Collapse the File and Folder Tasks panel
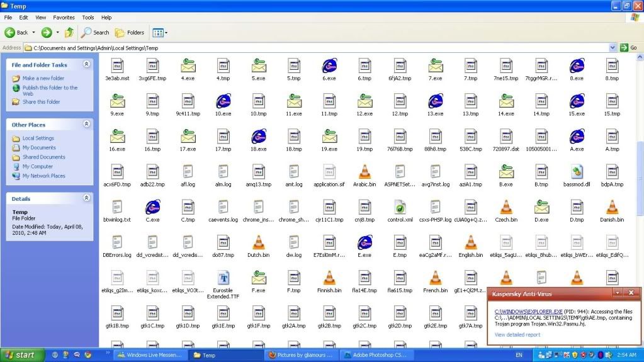Screen dimensions: 644x362 86,64
